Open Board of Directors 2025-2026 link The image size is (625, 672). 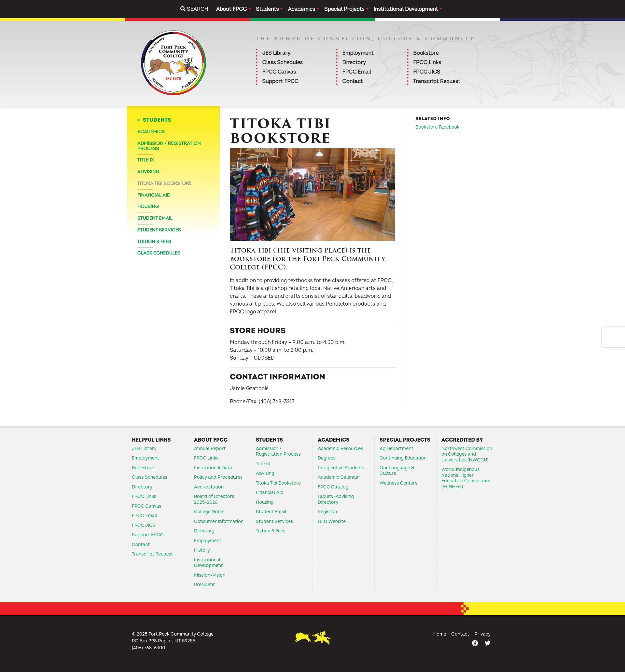pos(214,499)
